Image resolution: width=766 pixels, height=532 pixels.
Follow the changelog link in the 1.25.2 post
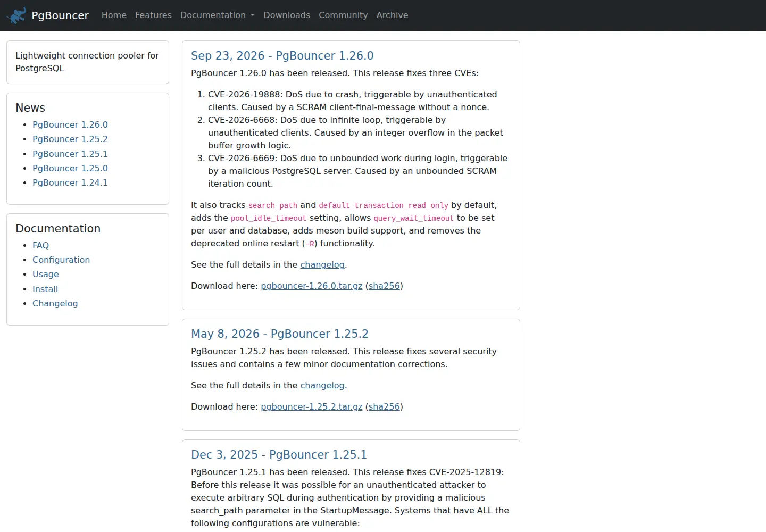[x=322, y=385]
